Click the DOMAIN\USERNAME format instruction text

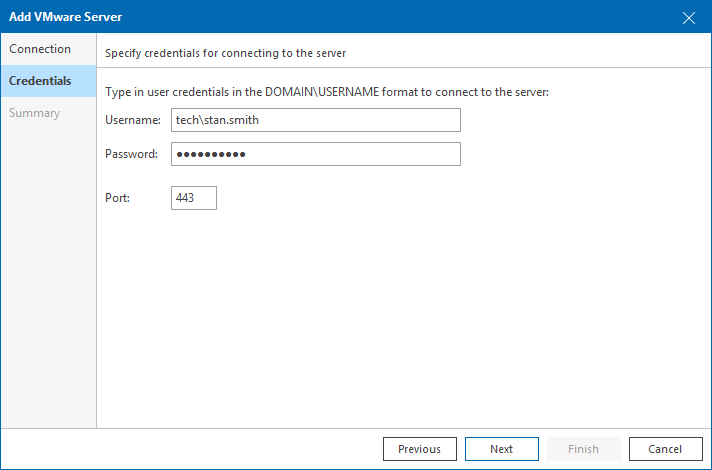pyautogui.click(x=327, y=92)
